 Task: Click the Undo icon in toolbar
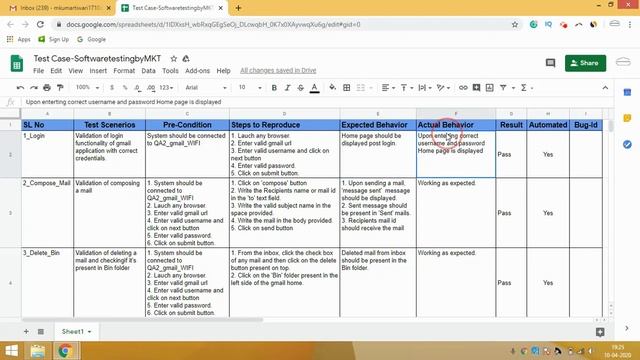click(20, 88)
